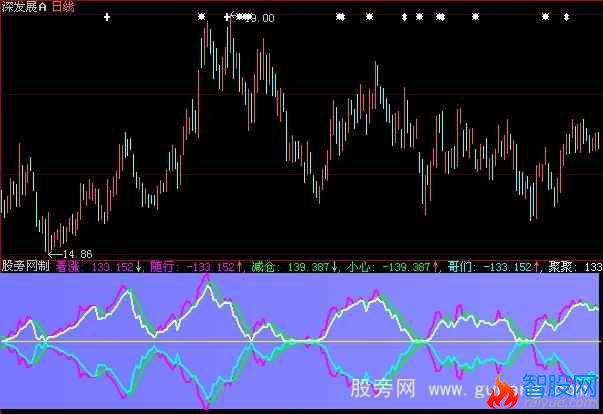The width and height of the screenshot is (603, 414).
Task: Click the 减仓 indicator value 139.387
Action: coord(308,266)
